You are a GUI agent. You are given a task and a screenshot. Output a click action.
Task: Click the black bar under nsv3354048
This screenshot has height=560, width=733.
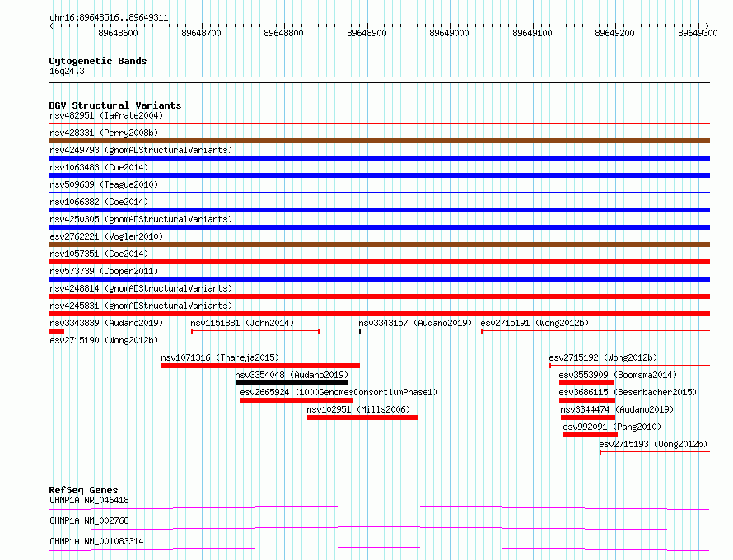292,383
